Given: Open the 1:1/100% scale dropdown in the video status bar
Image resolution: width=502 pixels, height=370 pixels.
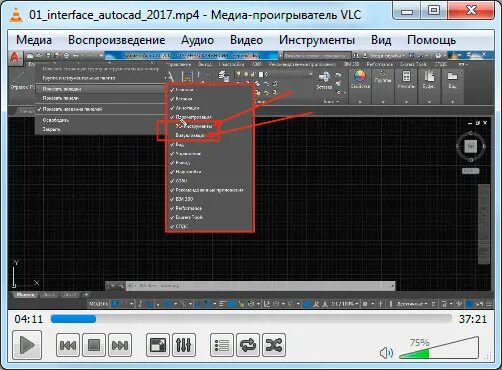Looking at the screenshot, I should click(345, 304).
